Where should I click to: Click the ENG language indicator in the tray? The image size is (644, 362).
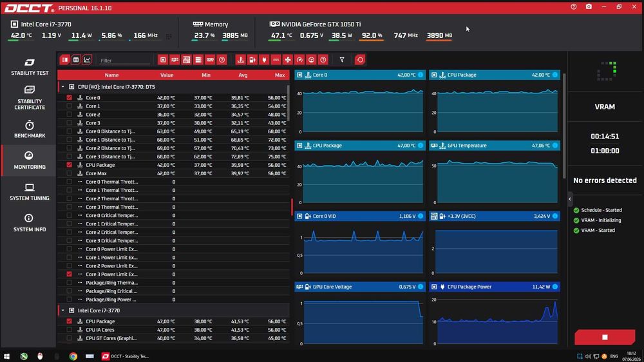coord(614,356)
